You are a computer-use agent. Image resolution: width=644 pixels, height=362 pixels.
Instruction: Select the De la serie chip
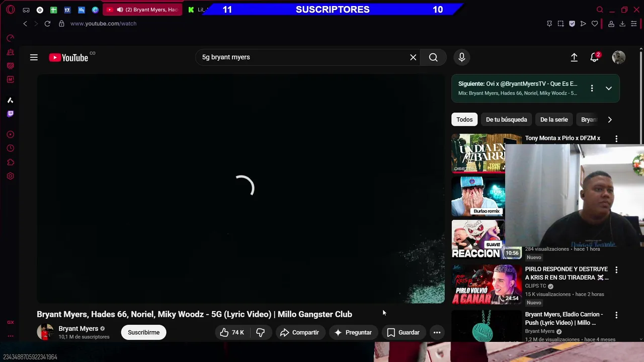pyautogui.click(x=554, y=120)
